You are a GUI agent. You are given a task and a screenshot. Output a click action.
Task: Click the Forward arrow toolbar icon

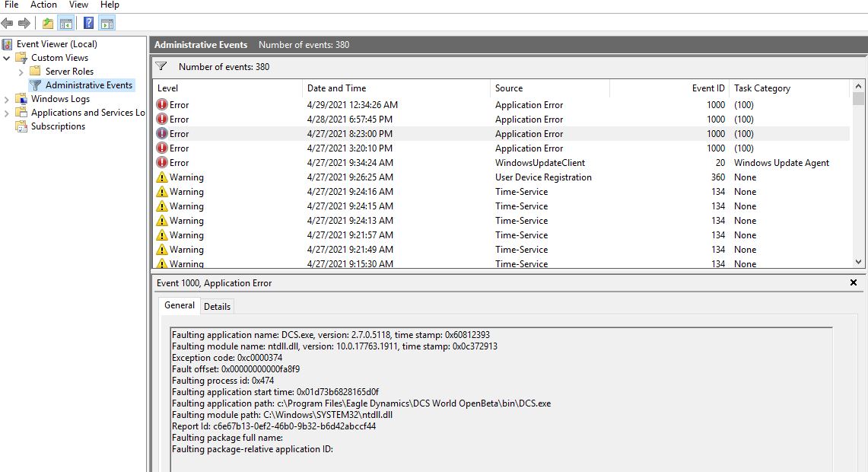(x=24, y=24)
